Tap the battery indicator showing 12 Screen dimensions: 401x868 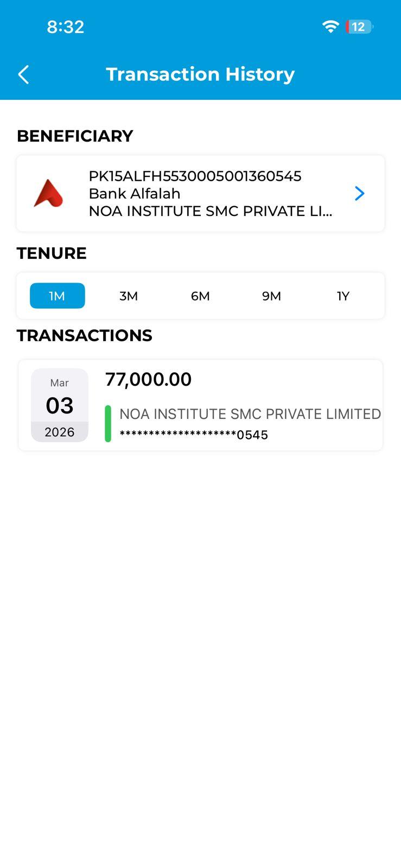tap(359, 27)
